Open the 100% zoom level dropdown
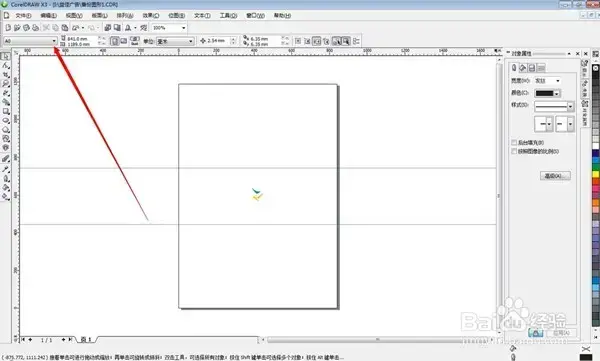Screen dimensions: 600x361 183,28
